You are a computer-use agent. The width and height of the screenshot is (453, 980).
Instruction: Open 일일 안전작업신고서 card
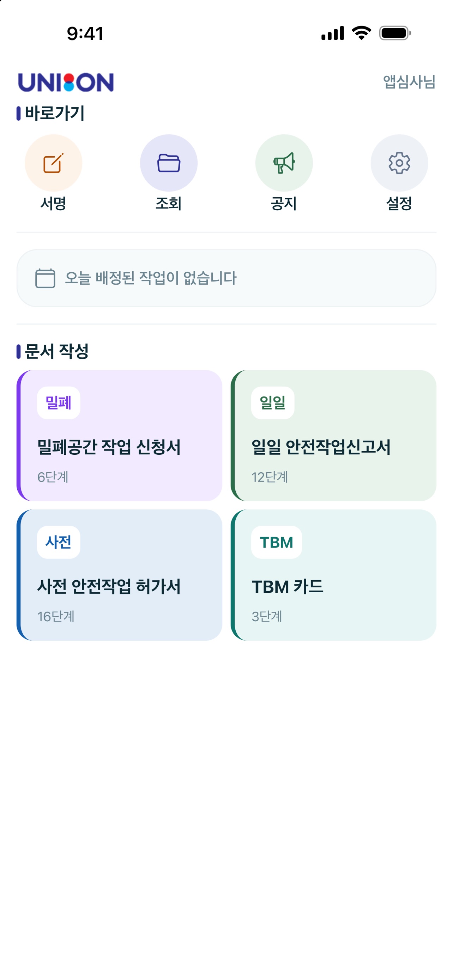click(x=333, y=436)
